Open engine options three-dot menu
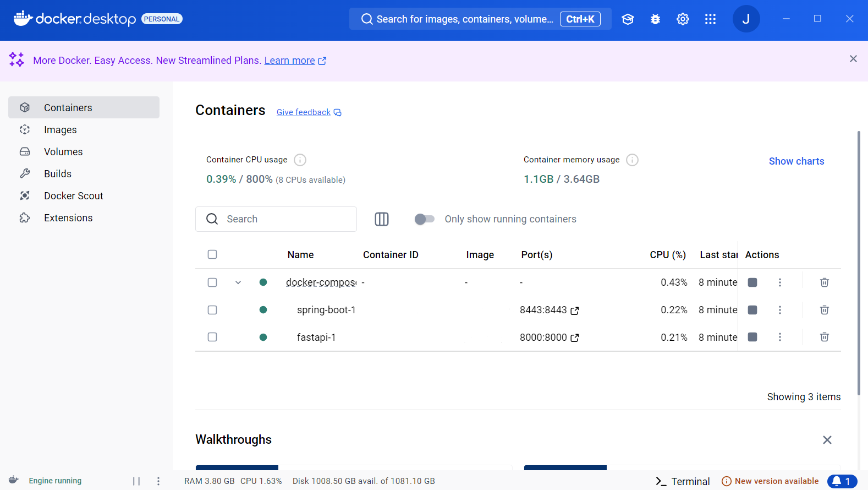Image resolution: width=868 pixels, height=490 pixels. point(158,481)
